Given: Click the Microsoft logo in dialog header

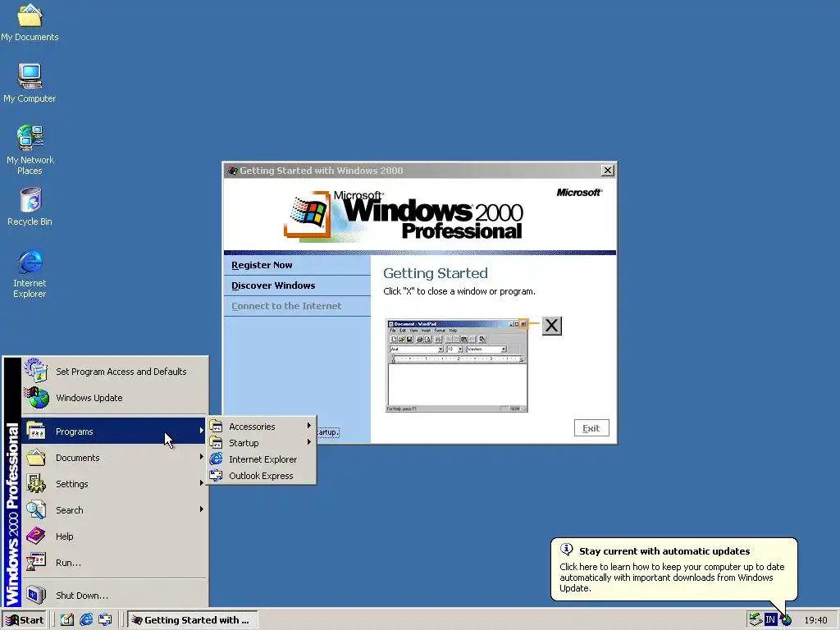Looking at the screenshot, I should pyautogui.click(x=579, y=192).
